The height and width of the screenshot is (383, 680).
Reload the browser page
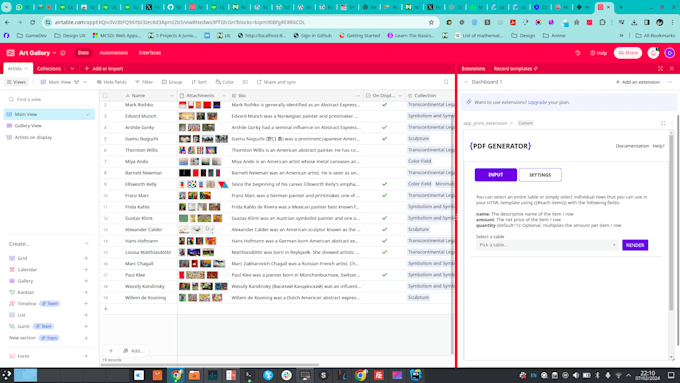point(33,22)
